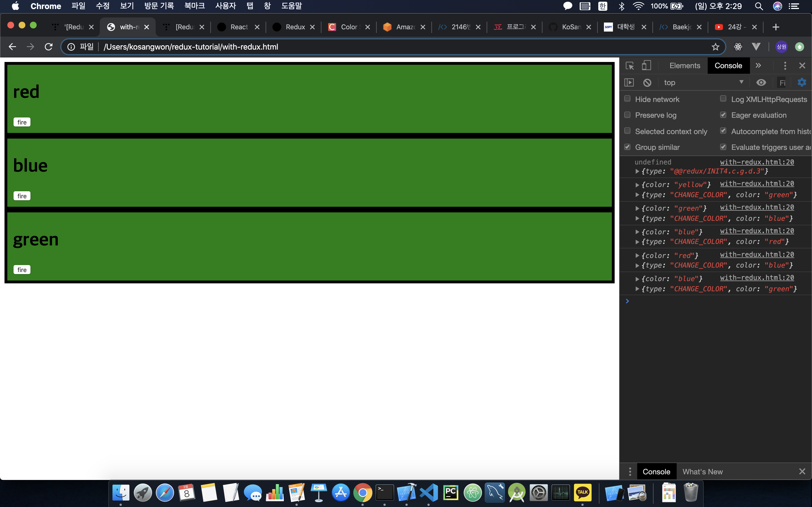Switch to the Elements tab
The image size is (812, 507).
click(x=685, y=66)
